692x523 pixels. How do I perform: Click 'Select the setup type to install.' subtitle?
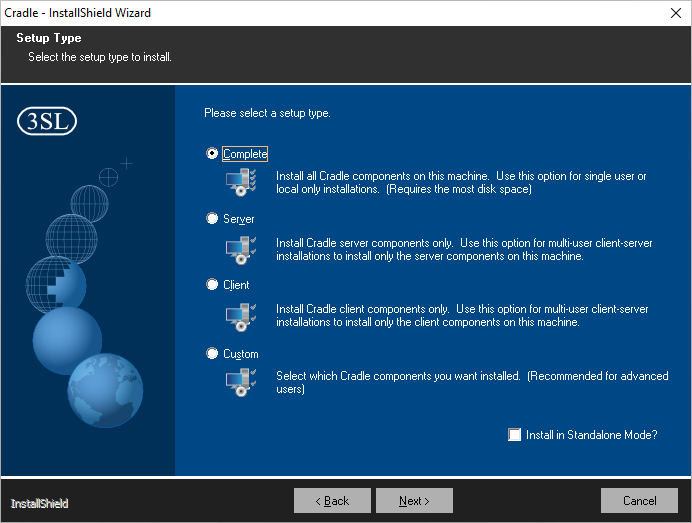tap(100, 57)
